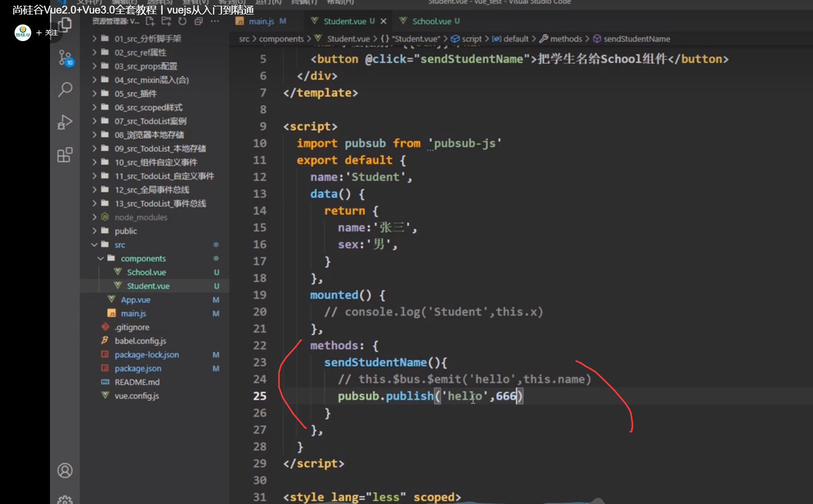Click the .gitignore file icon
813x504 pixels.
105,327
